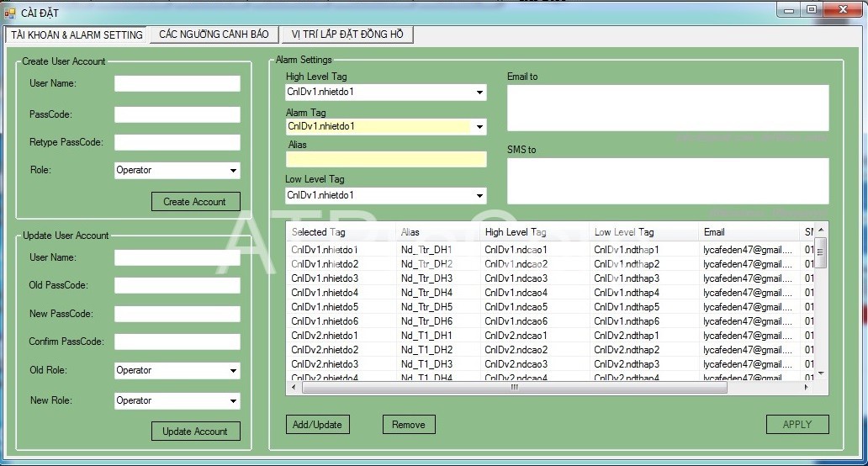Viewport: 868px width, 466px height.
Task: Click the SMS to text box
Action: click(x=667, y=181)
